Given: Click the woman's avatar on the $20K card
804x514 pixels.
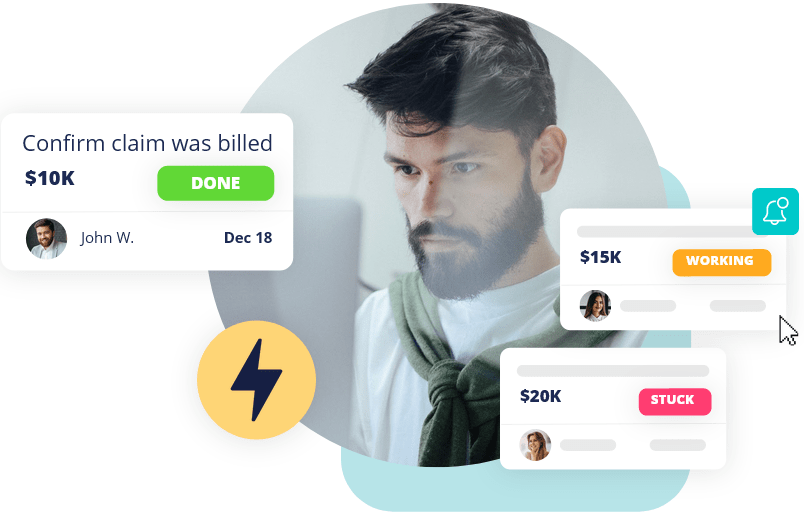Looking at the screenshot, I should pyautogui.click(x=535, y=445).
